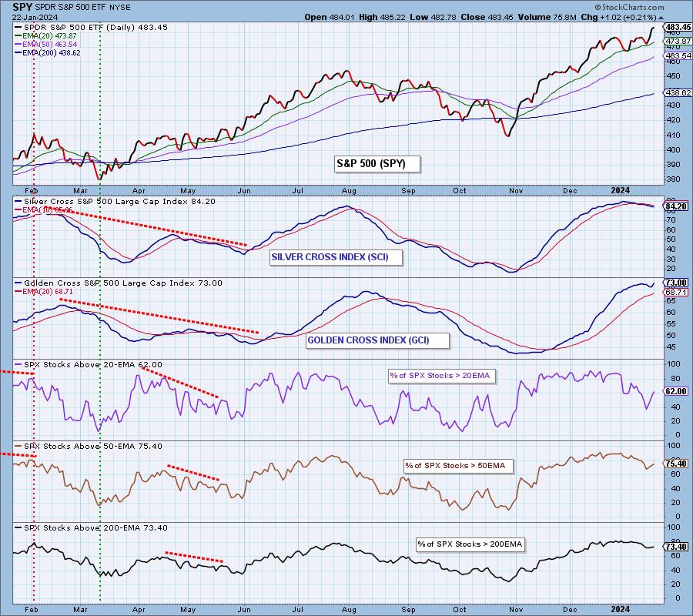Click the 463.54 EMA tag on the right axis
This screenshot has width=693, height=616.
(678, 55)
